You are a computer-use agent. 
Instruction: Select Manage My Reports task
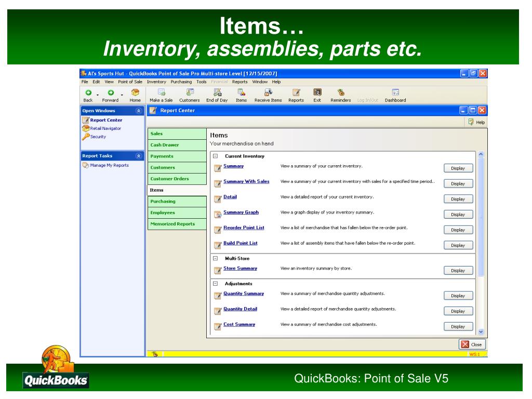[x=109, y=165]
